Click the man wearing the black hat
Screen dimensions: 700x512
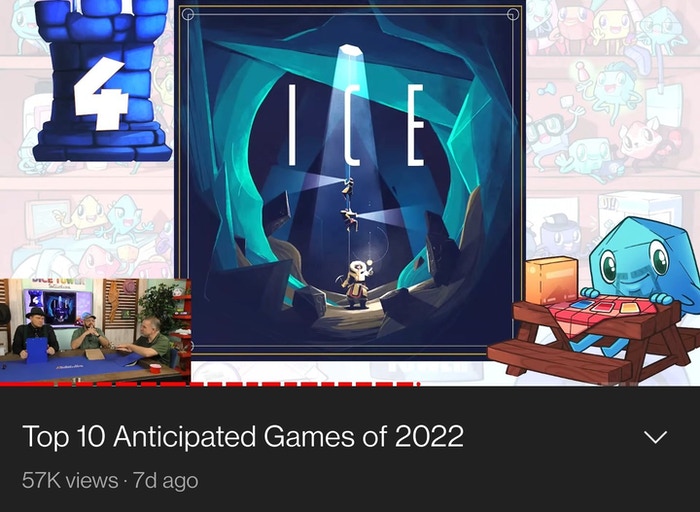[x=34, y=330]
